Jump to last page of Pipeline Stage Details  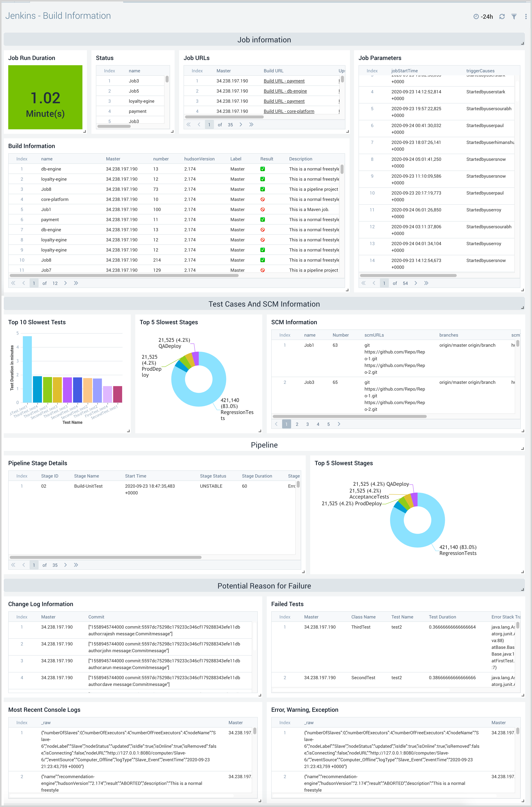tap(76, 565)
